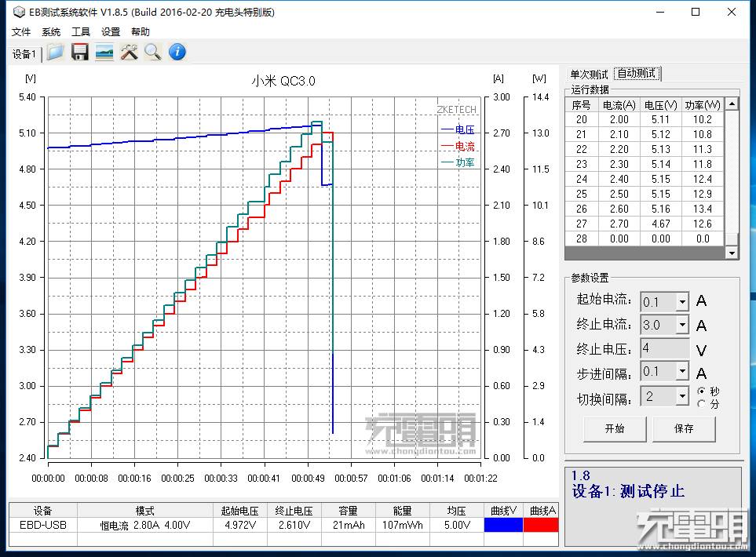Click the 开始 start button

tap(615, 428)
